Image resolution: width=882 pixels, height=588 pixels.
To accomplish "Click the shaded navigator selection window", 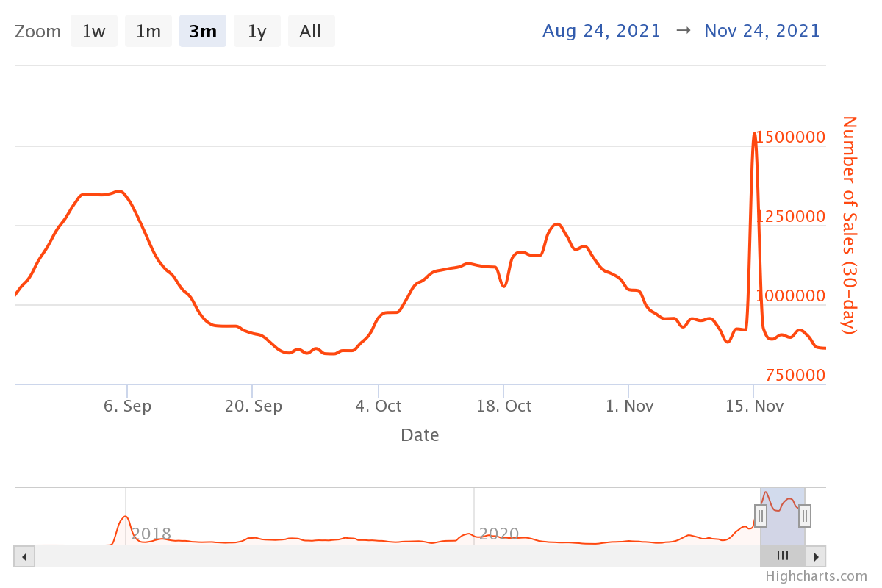I will tap(783, 526).
